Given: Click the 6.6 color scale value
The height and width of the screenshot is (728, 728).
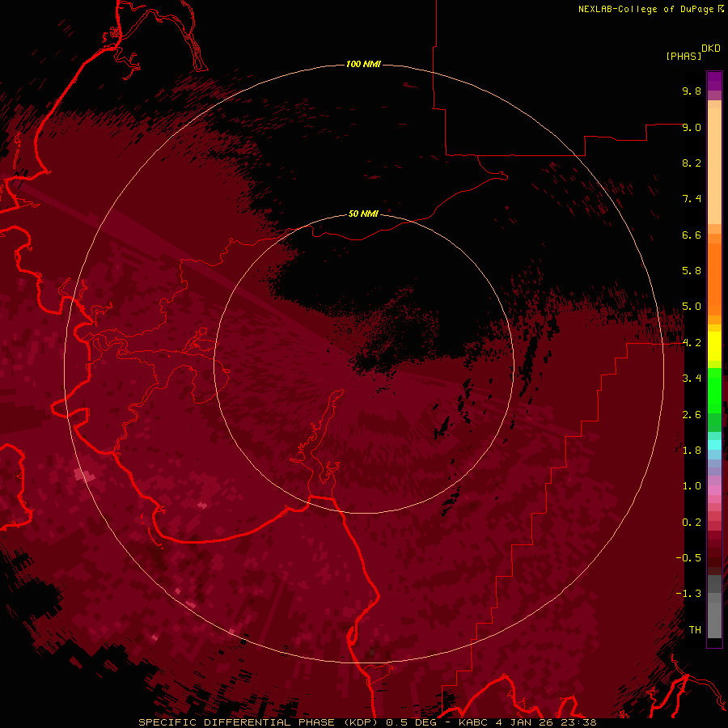Looking at the screenshot, I should pos(692,235).
